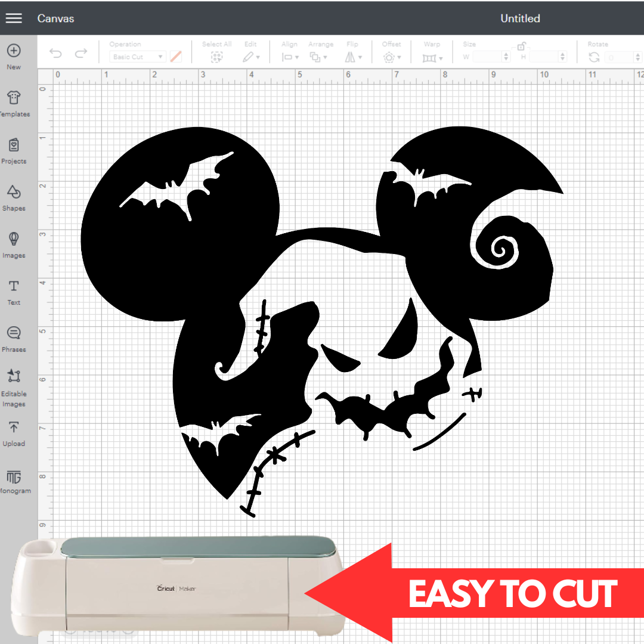Click the Upload icon in the sidebar
This screenshot has height=644, width=644.
(14, 427)
